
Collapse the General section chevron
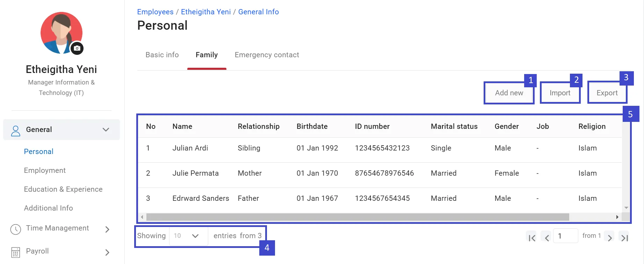click(106, 130)
